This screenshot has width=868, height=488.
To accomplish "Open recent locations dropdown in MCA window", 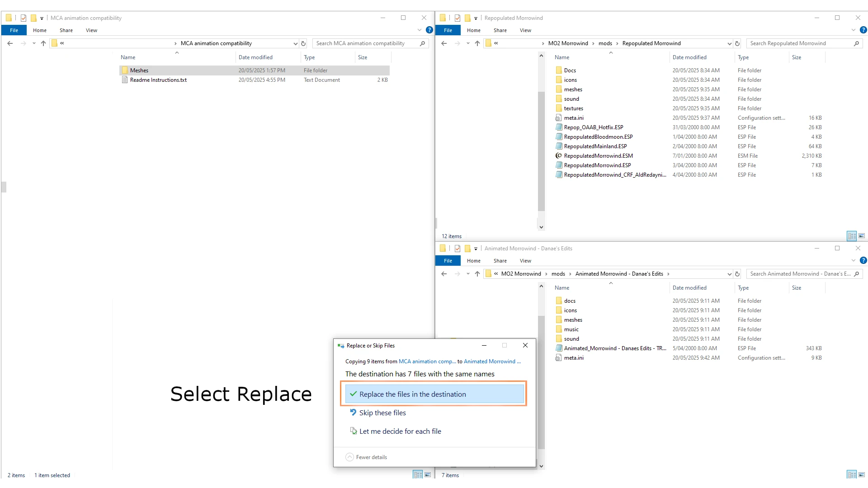I will (x=34, y=43).
